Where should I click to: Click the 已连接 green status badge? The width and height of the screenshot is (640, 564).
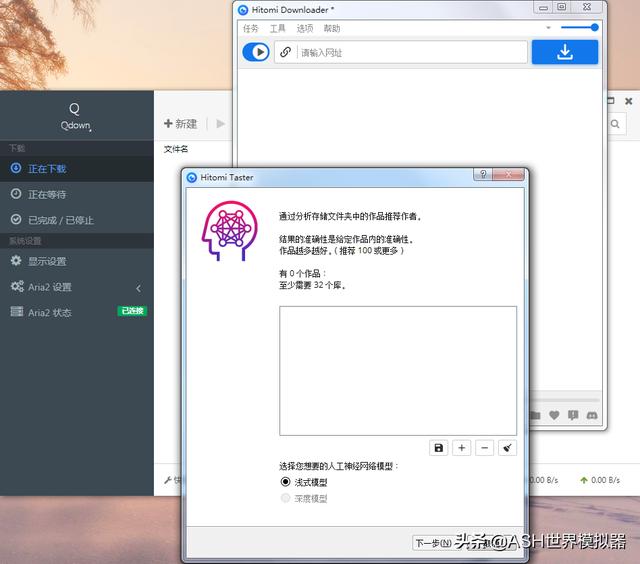[132, 311]
